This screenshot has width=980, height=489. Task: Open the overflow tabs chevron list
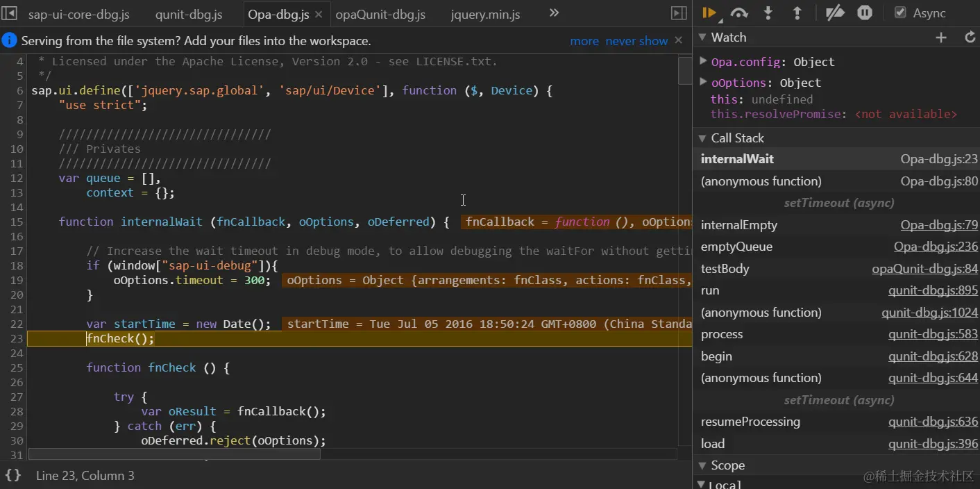pyautogui.click(x=554, y=13)
